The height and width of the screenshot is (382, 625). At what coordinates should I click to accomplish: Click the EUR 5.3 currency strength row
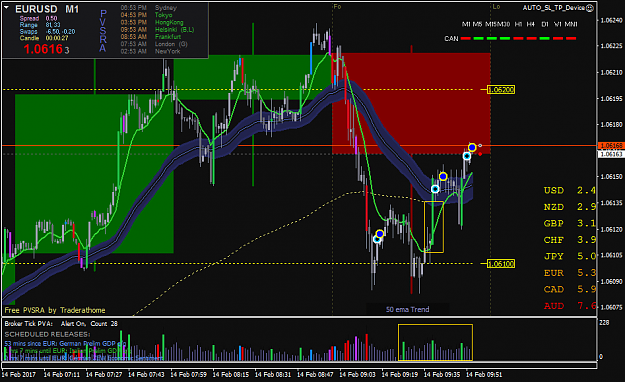570,273
